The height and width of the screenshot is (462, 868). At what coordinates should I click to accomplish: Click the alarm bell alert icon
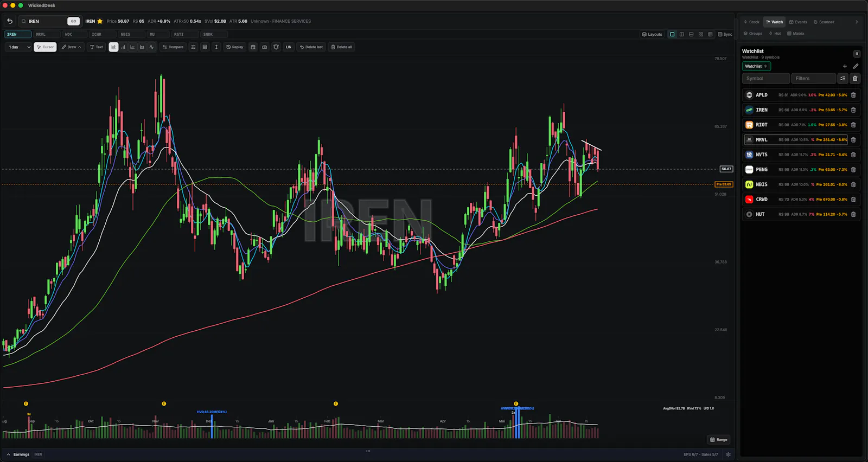(276, 47)
